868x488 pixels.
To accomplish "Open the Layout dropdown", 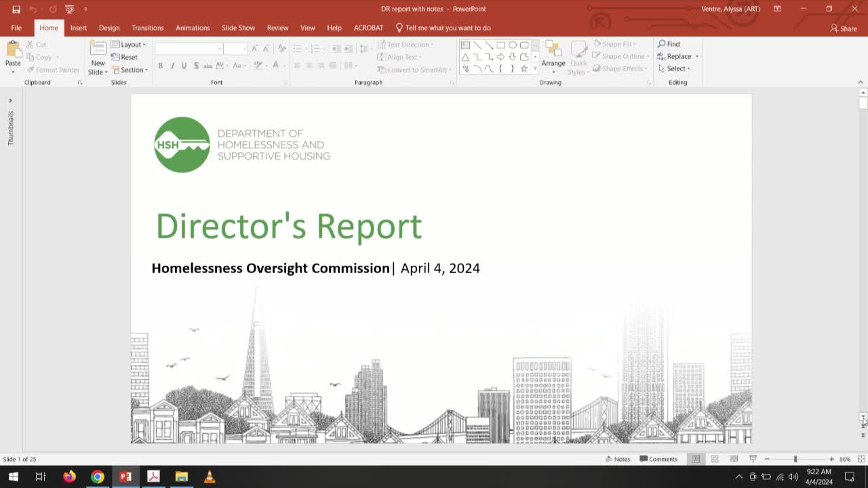I will (x=129, y=45).
